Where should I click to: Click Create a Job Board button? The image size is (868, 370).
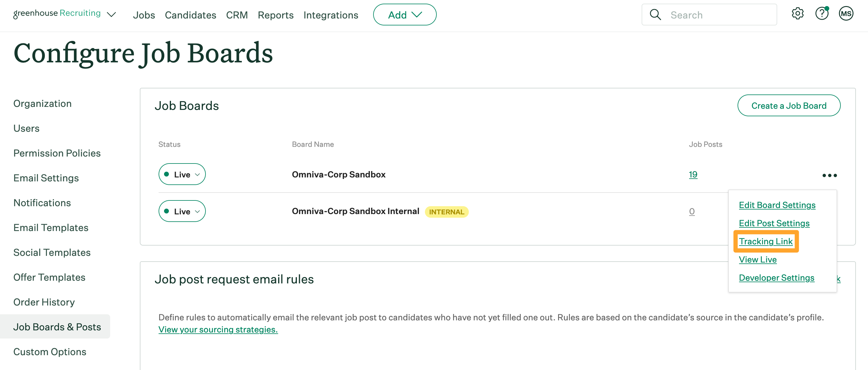tap(789, 106)
